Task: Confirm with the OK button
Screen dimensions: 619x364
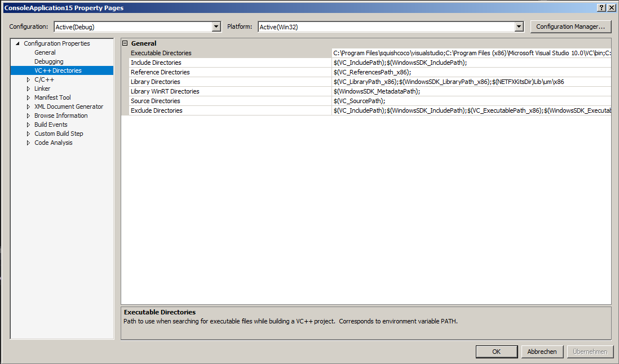Action: tap(496, 352)
